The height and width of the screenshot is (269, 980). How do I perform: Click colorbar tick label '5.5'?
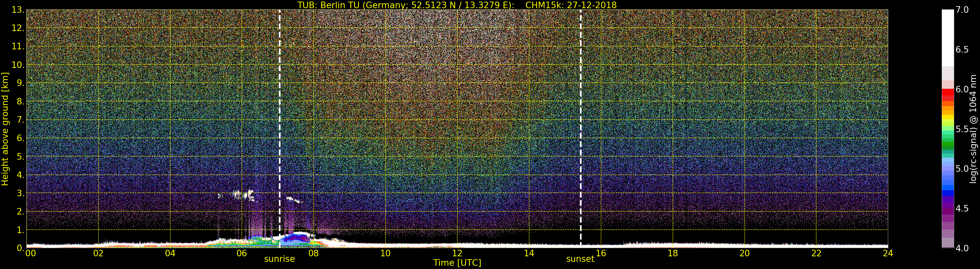coord(962,129)
